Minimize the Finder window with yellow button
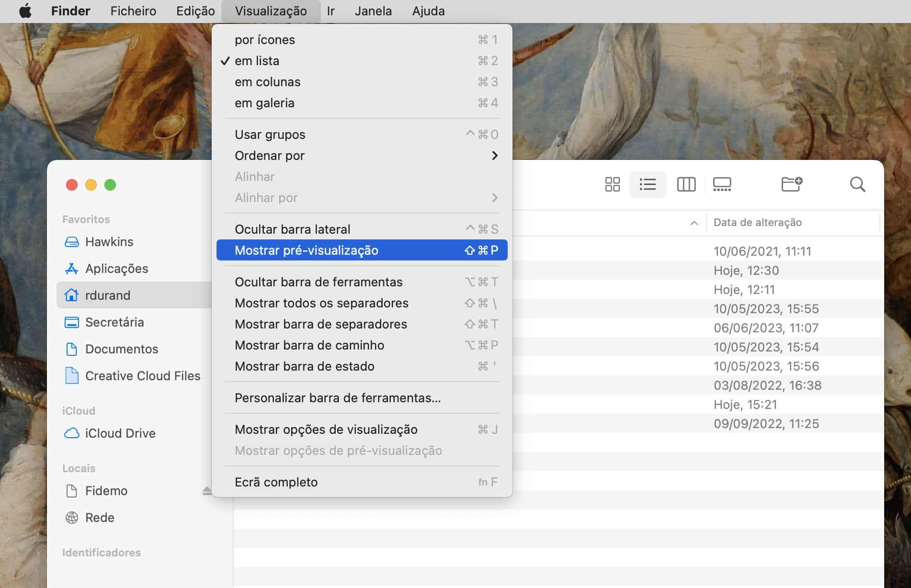 pyautogui.click(x=91, y=185)
